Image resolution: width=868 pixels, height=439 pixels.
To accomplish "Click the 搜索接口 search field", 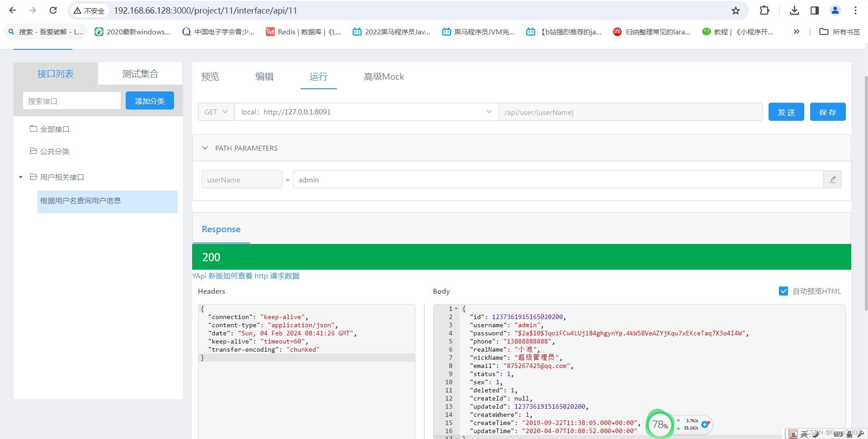I will tap(72, 100).
